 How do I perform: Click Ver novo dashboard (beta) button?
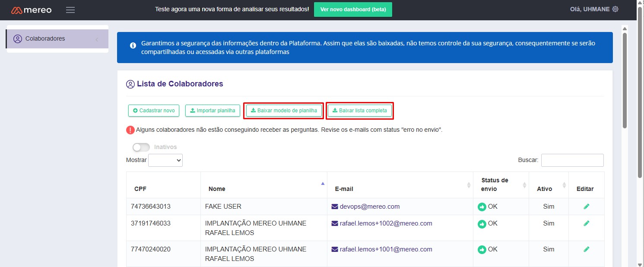tap(353, 10)
